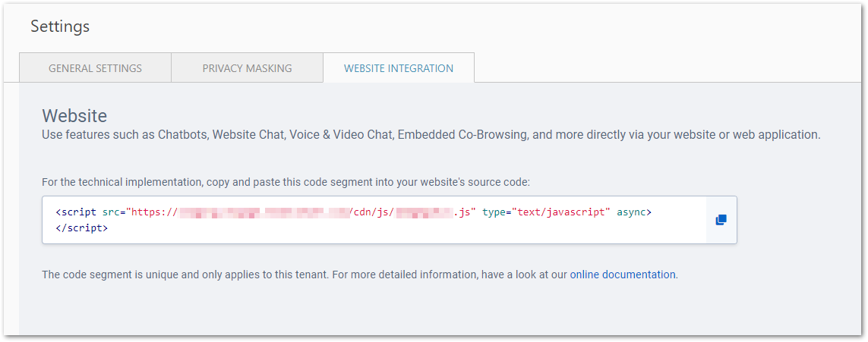The width and height of the screenshot is (868, 342).
Task: Switch to the Privacy Masking tab
Action: click(x=247, y=68)
